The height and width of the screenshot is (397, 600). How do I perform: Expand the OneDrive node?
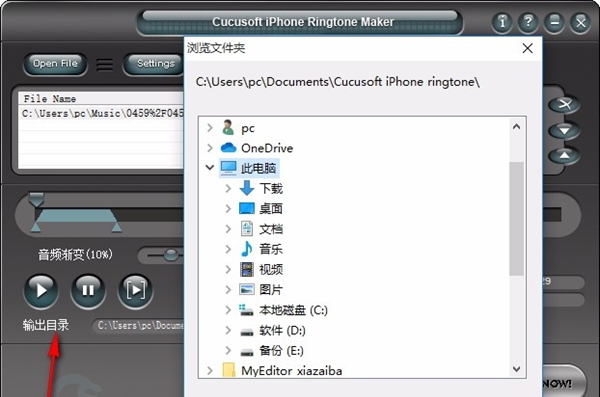pos(210,148)
